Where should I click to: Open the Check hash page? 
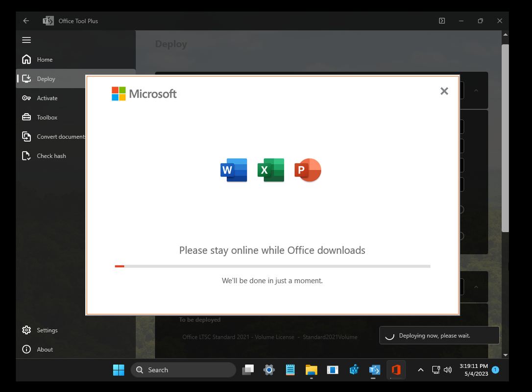(x=51, y=156)
